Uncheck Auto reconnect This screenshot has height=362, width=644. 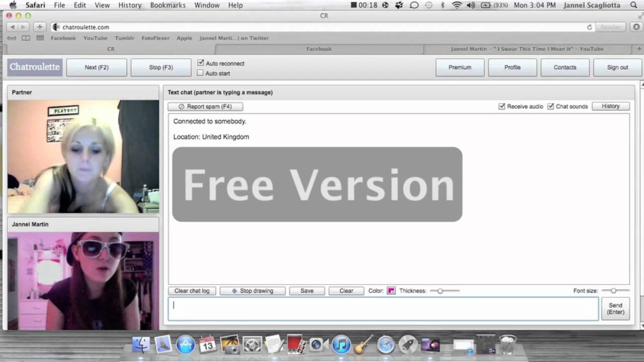click(x=201, y=63)
